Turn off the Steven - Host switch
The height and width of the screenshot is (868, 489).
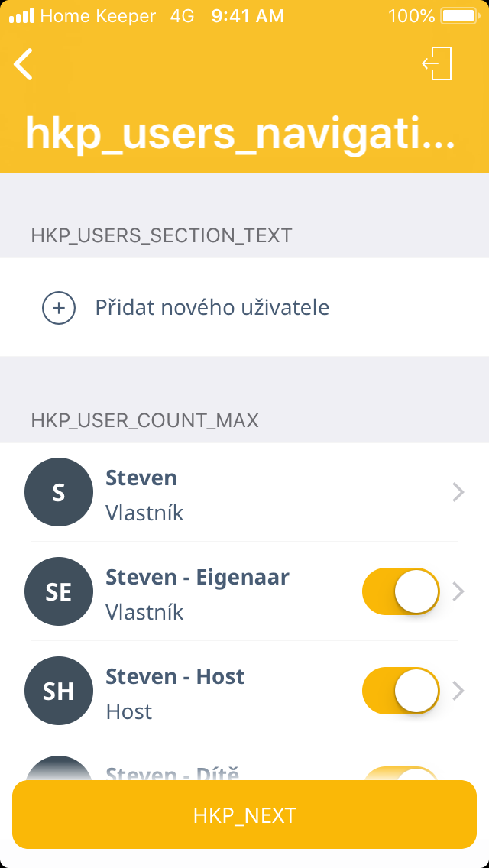[x=400, y=691]
